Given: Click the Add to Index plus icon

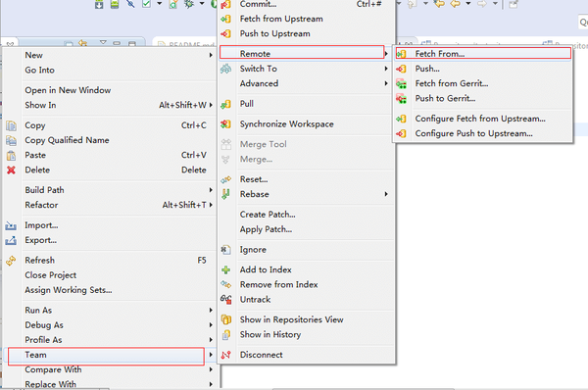Looking at the screenshot, I should (x=225, y=269).
